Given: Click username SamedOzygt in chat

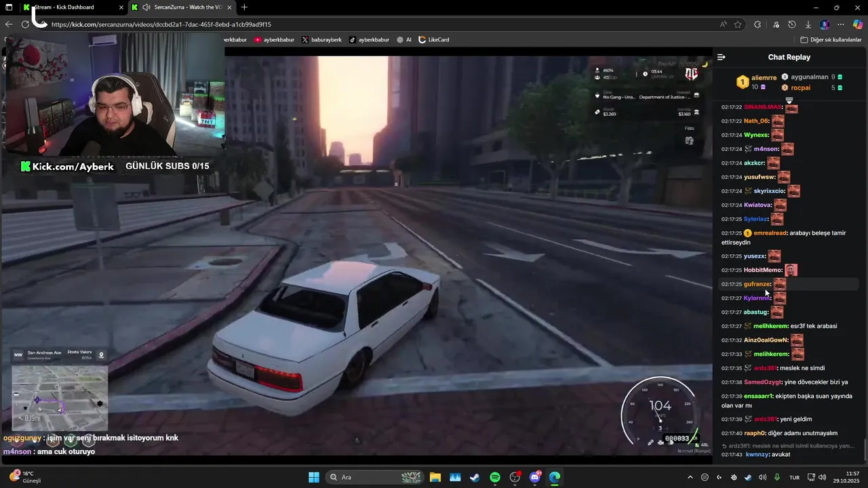Looking at the screenshot, I should pyautogui.click(x=763, y=382).
